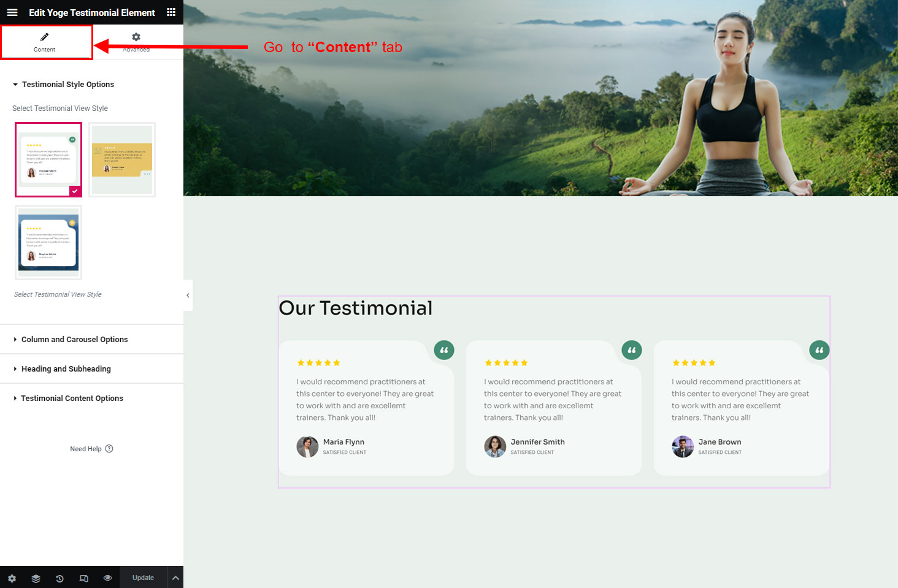Expand Testimonial Content Options section

coord(72,399)
